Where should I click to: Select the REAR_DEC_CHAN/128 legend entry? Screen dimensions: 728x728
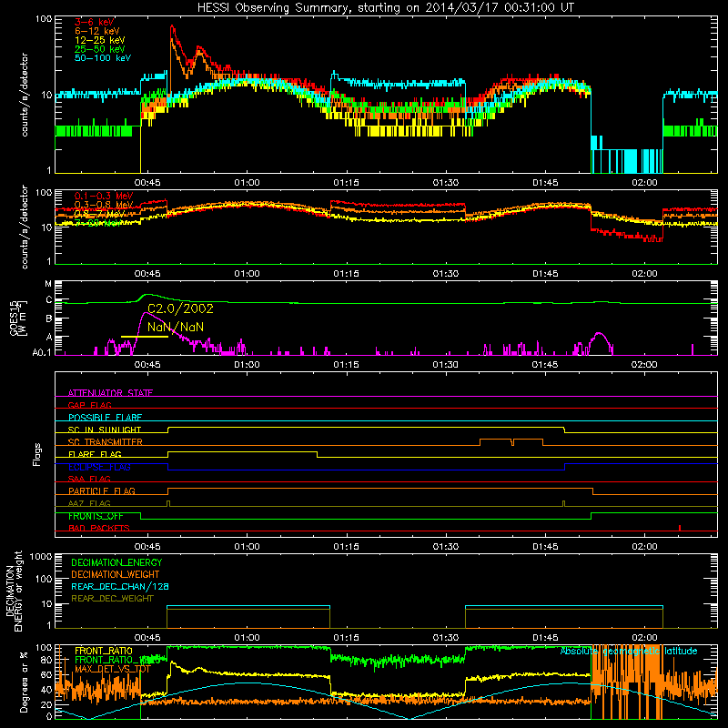(x=120, y=587)
